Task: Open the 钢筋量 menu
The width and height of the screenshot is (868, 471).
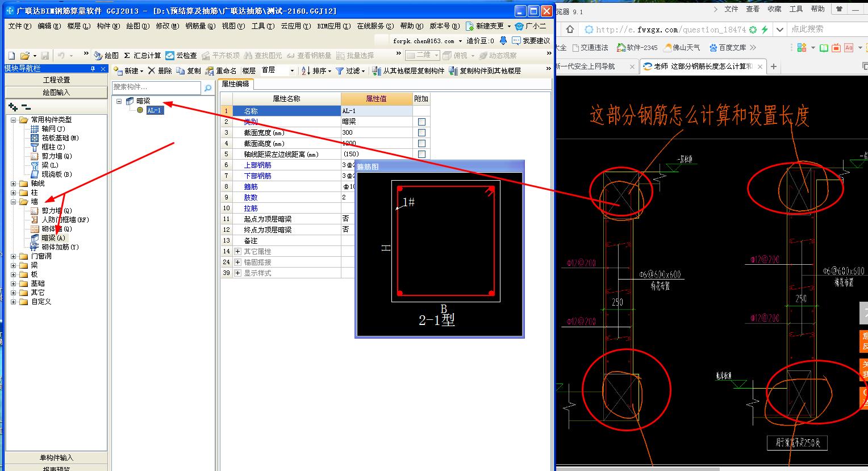Action: coord(200,26)
